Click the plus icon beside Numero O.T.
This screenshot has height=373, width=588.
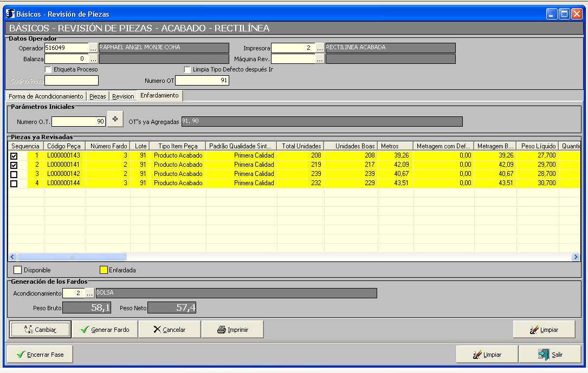tap(115, 119)
